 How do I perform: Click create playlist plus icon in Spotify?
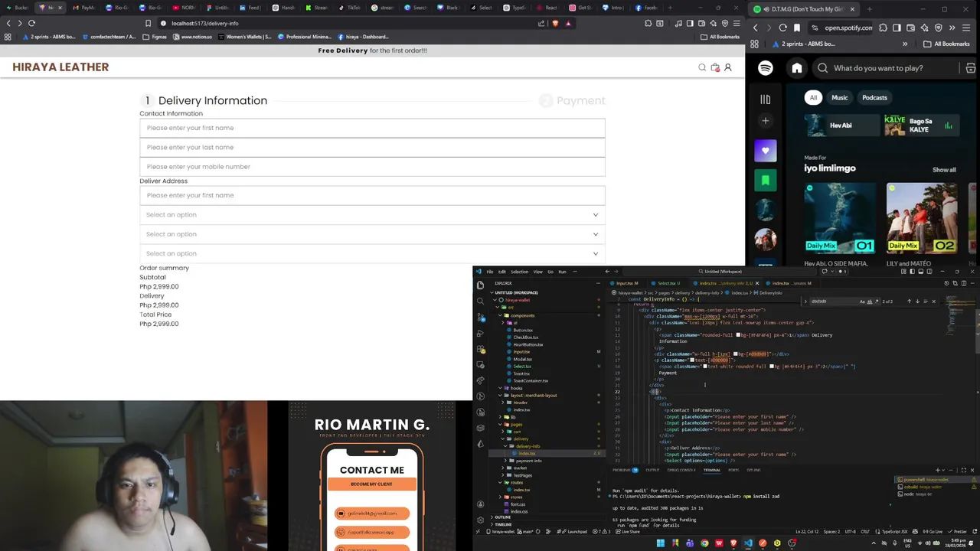tap(765, 121)
